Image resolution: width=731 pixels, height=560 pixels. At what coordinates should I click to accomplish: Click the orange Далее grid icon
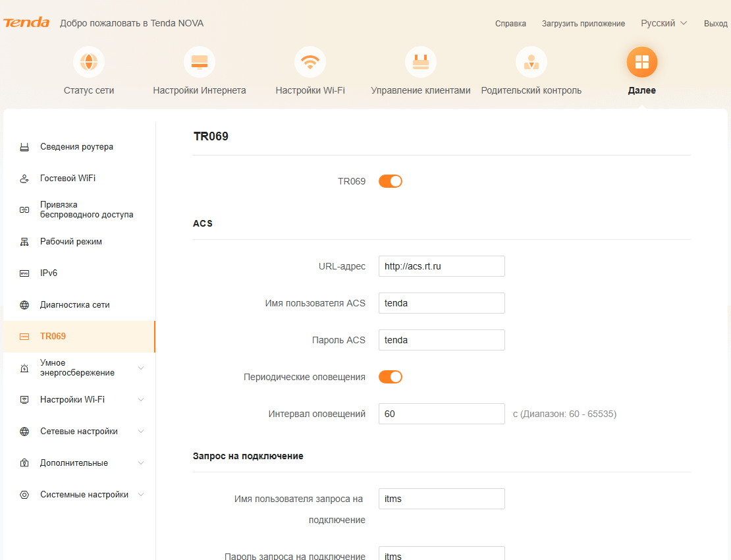pyautogui.click(x=642, y=61)
